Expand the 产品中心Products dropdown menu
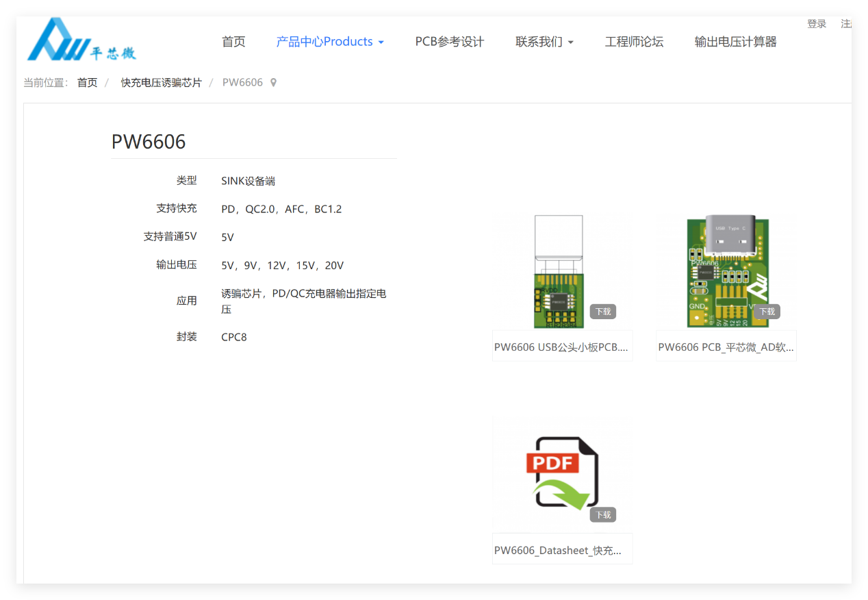 (x=324, y=41)
